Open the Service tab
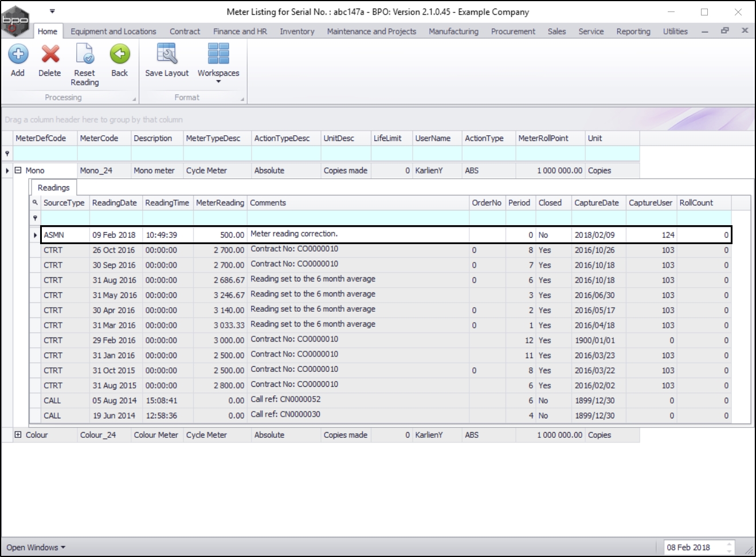Image resolution: width=756 pixels, height=557 pixels. coord(591,32)
